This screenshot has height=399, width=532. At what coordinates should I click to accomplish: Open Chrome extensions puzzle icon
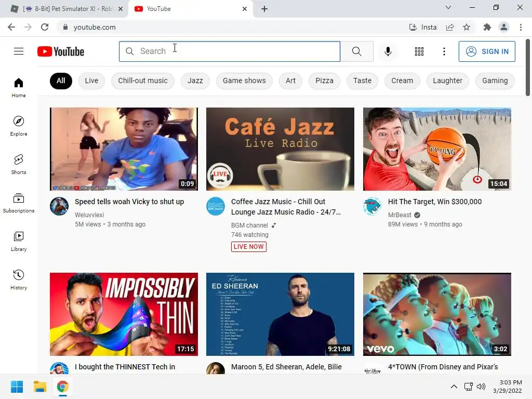[487, 27]
